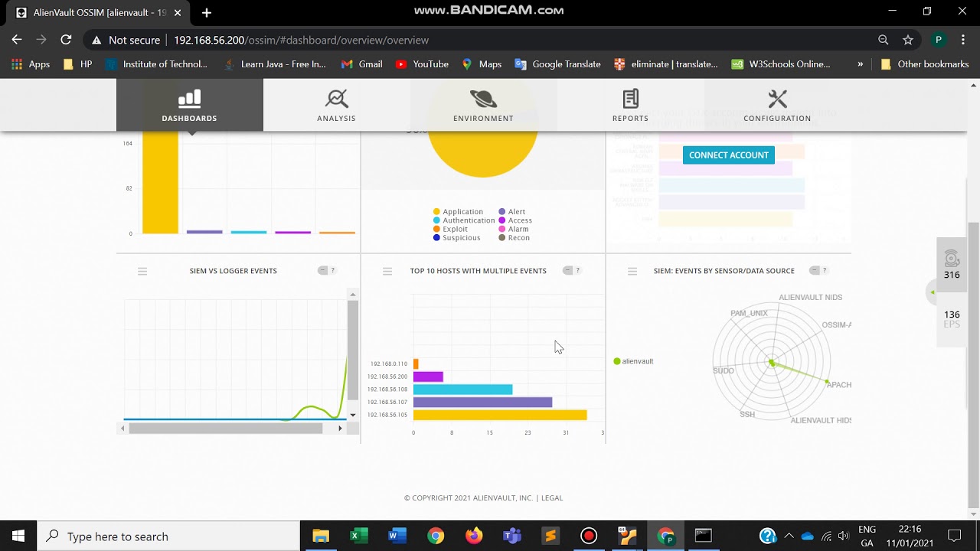980x551 pixels.
Task: Click the horizontal scrollbar of SIEM vs Logger chart
Action: coord(225,429)
